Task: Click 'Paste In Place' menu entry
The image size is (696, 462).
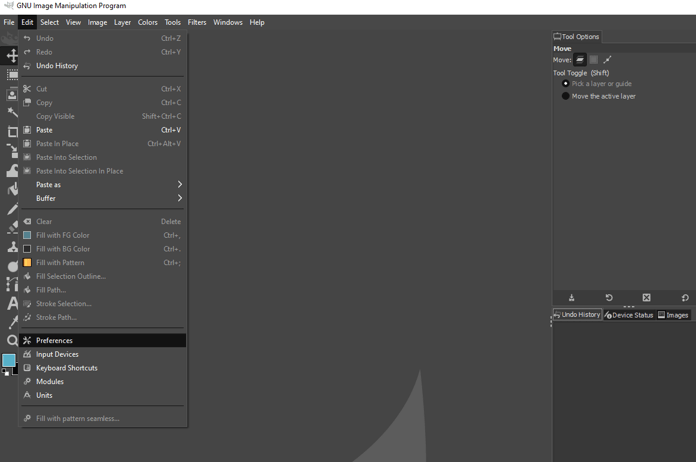Action: point(103,144)
